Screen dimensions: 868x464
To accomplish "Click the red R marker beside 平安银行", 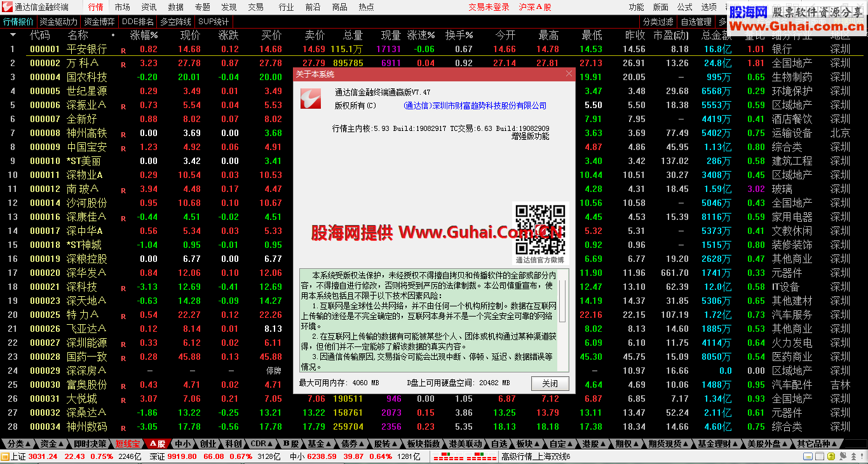I will coord(123,50).
